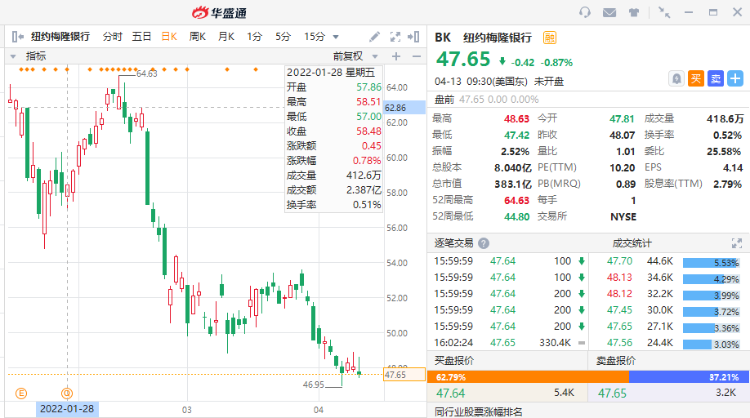This screenshot has height=418, width=750.
Task: Open the 15分 period dropdown arrow
Action: (336, 37)
